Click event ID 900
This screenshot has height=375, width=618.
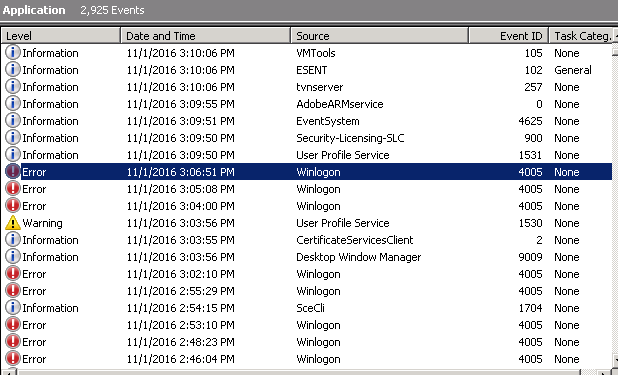(x=533, y=138)
